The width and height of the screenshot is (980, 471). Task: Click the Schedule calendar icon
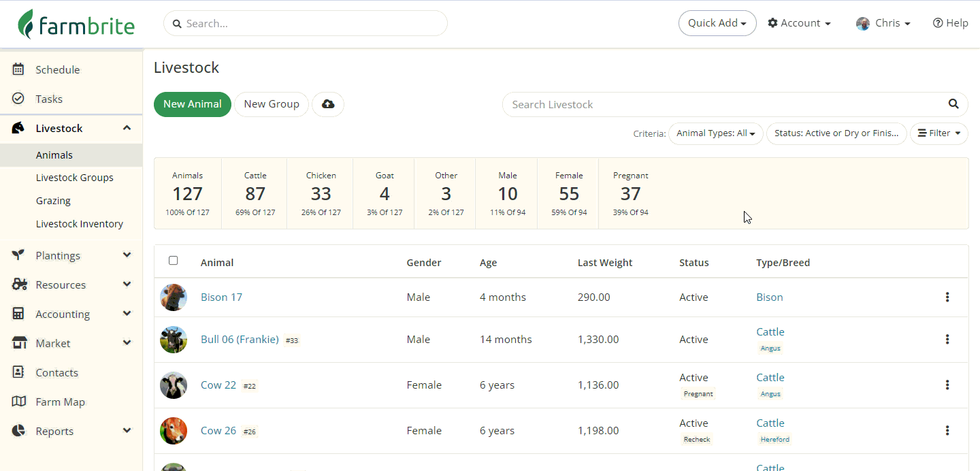pyautogui.click(x=18, y=69)
